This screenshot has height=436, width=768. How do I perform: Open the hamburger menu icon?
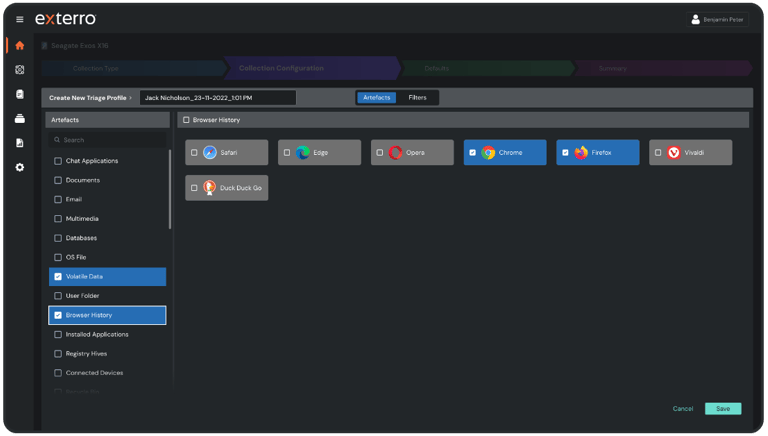20,20
